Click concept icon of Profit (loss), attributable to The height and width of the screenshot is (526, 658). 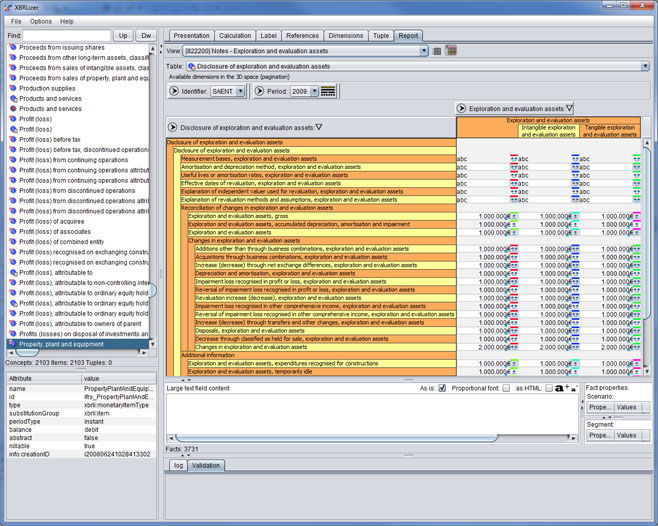pos(13,272)
